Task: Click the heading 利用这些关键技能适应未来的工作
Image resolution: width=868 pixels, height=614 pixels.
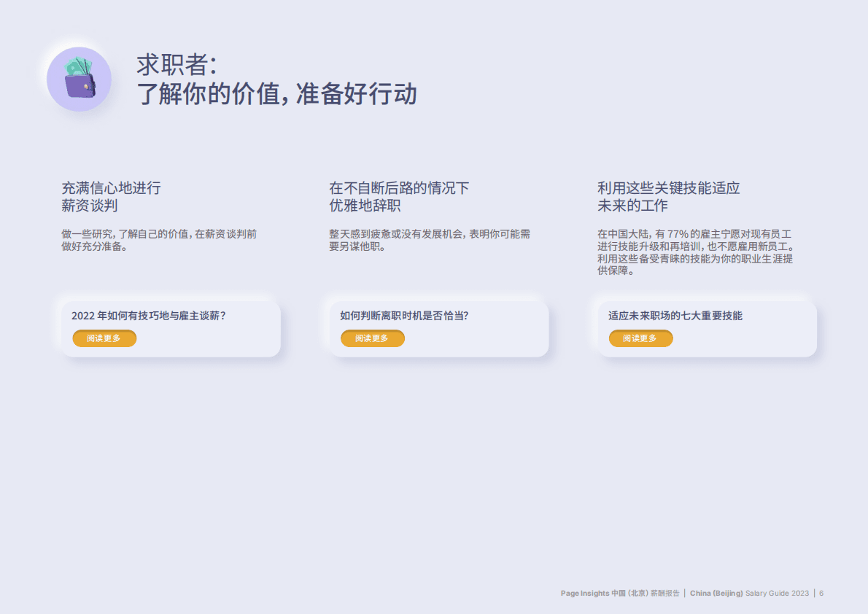Action: 667,195
